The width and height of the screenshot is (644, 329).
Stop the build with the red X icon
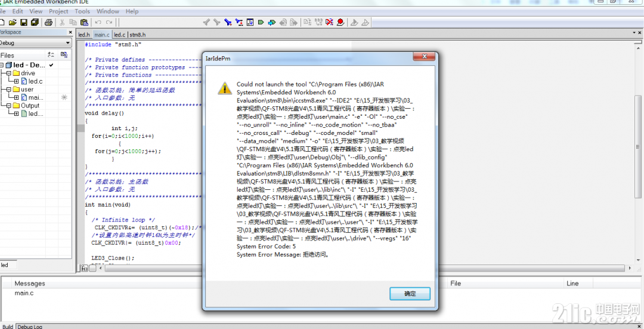(x=329, y=22)
